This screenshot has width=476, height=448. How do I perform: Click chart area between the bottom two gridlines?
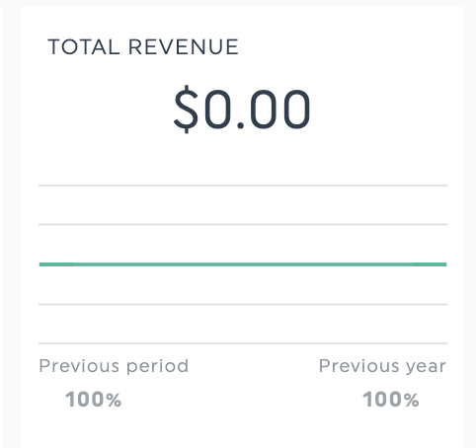[243, 324]
